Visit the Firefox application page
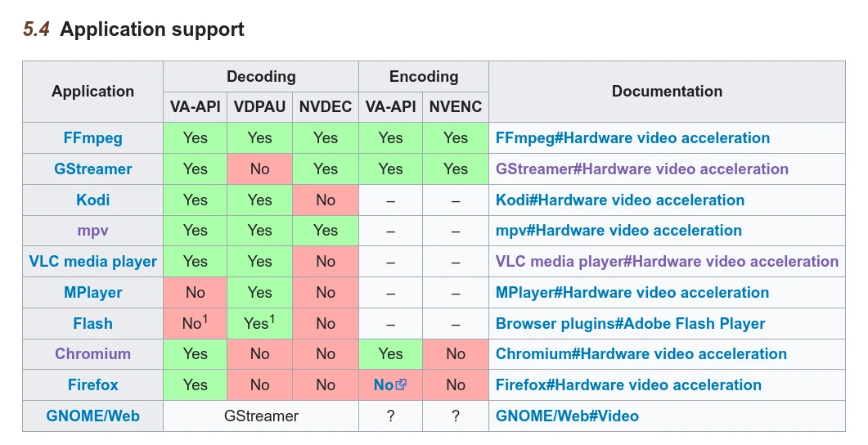868x445 pixels. (x=92, y=385)
